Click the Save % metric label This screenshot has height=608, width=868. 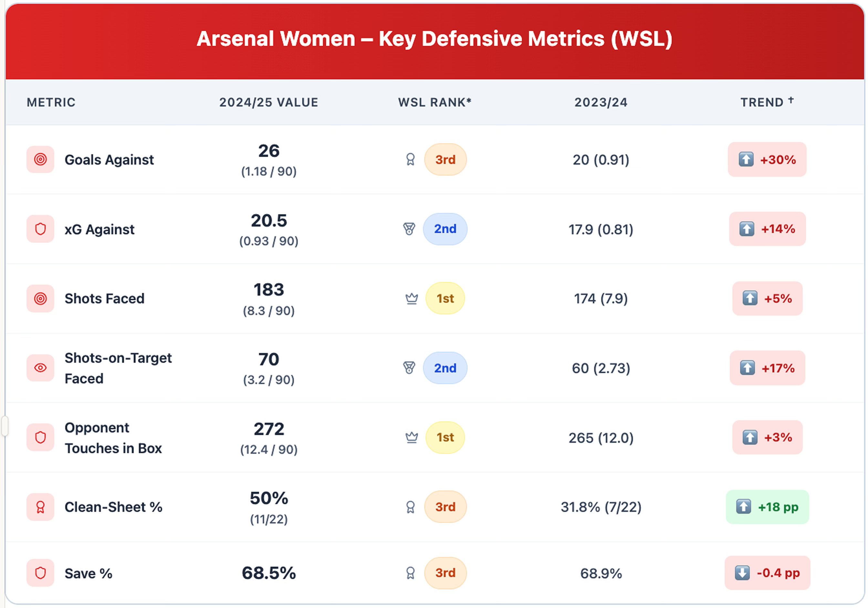(88, 573)
